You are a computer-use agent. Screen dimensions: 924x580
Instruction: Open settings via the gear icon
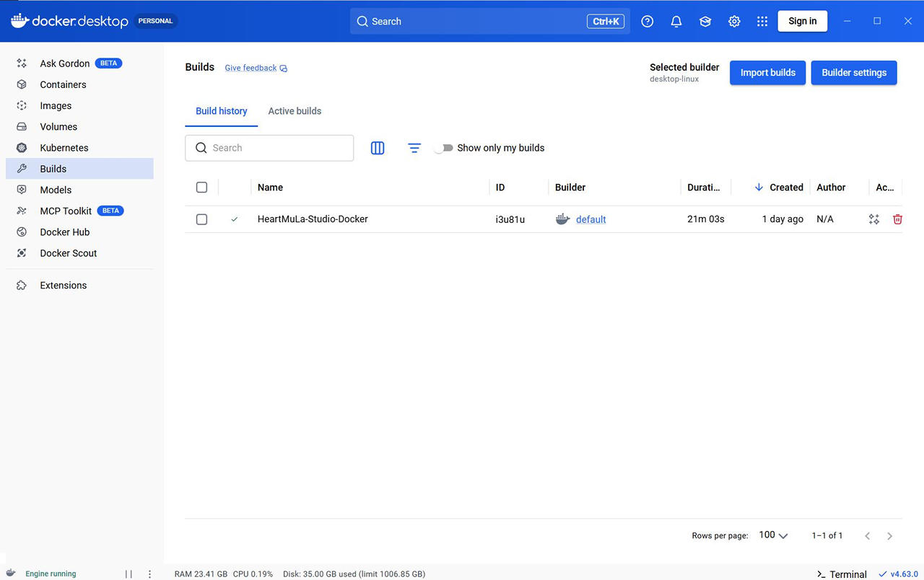734,22
